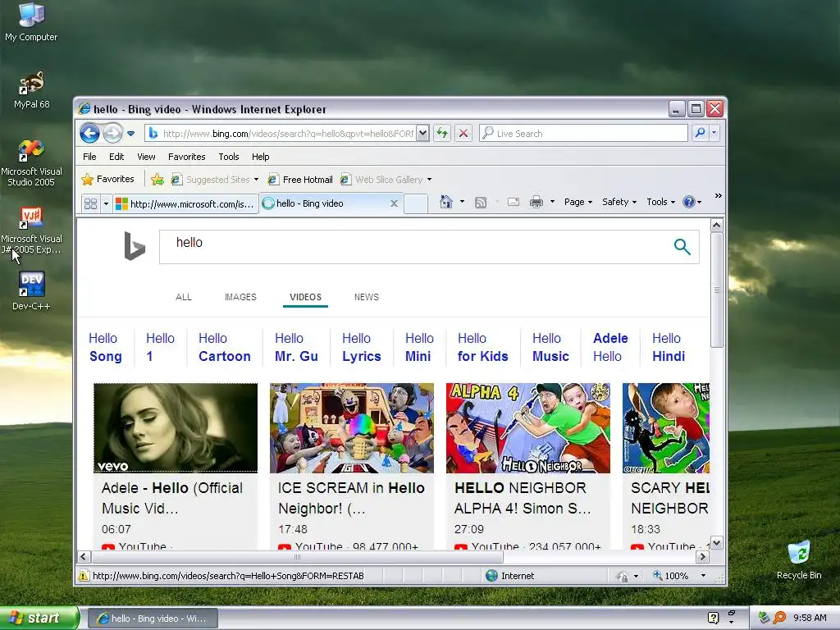Click the Bing logo
Screen dimensions: 840x630
pos(135,246)
